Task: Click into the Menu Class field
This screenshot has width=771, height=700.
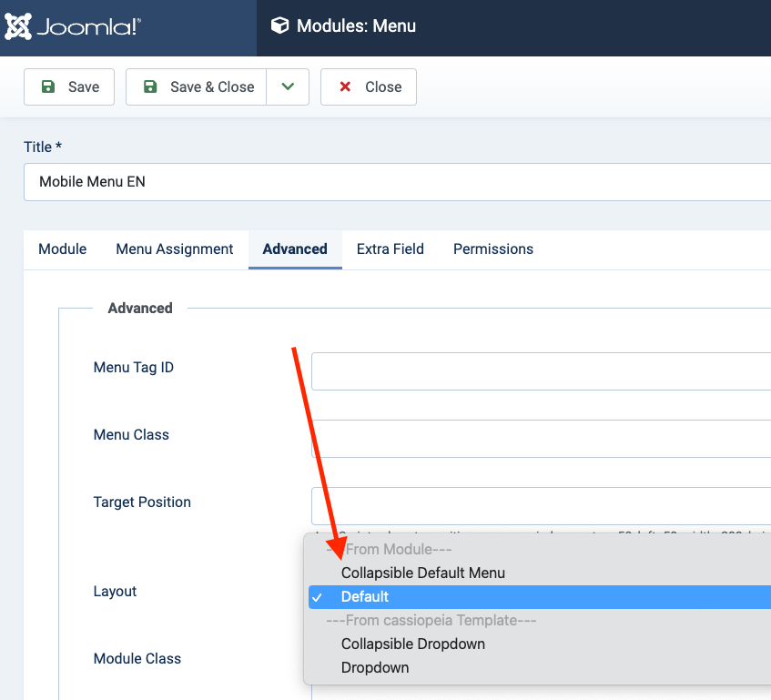Action: click(541, 439)
